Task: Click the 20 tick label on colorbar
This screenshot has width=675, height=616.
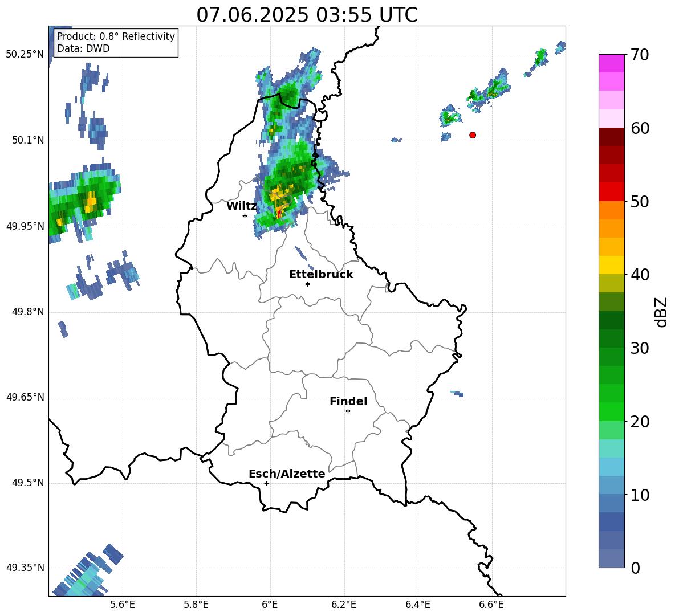Action: tap(639, 422)
